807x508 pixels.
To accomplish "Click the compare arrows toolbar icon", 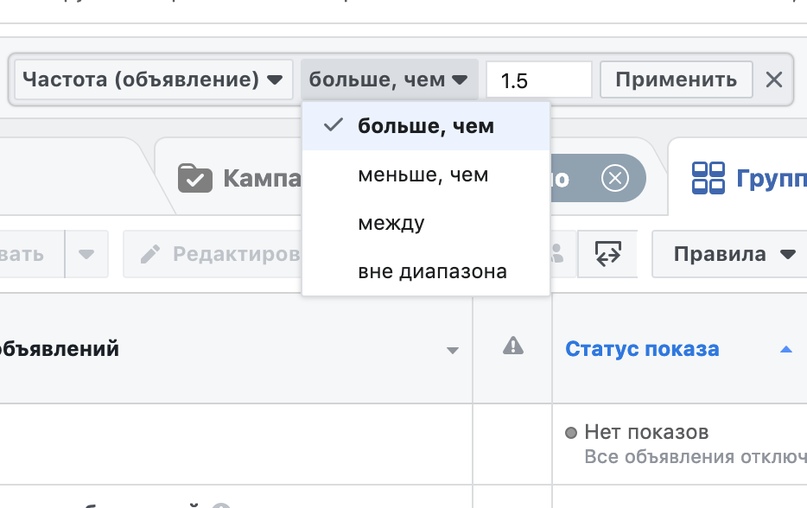I will coord(607,254).
